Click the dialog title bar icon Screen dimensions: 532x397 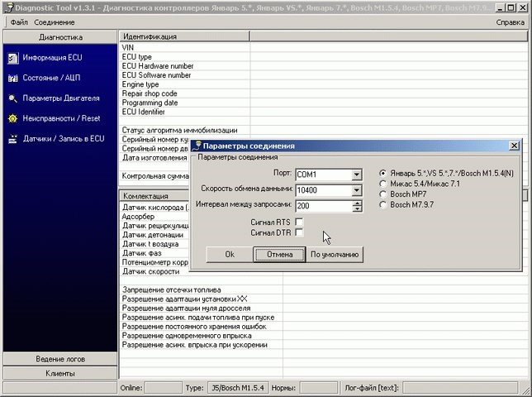pyautogui.click(x=197, y=146)
